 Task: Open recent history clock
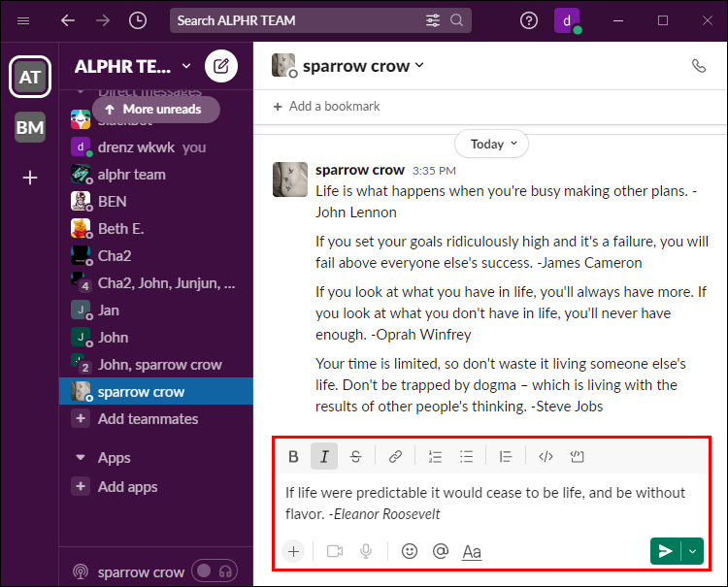pyautogui.click(x=138, y=20)
